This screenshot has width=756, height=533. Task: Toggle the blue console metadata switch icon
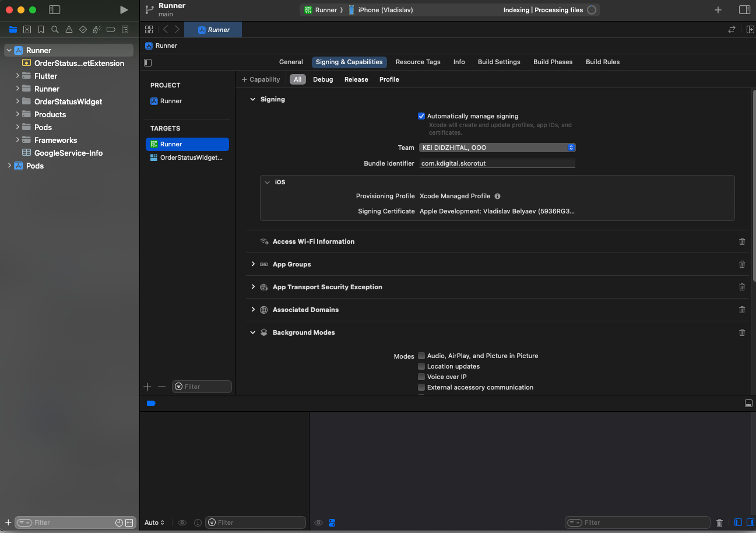point(332,523)
